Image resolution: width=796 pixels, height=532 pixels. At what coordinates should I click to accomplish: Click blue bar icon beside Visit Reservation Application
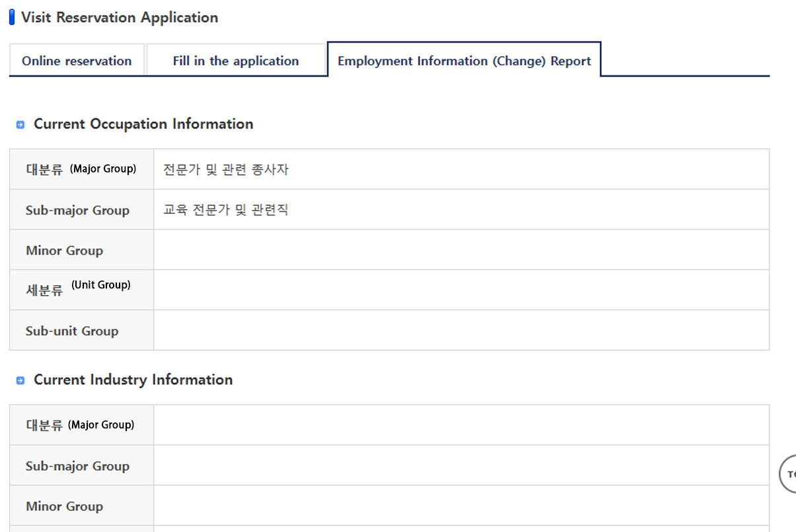[12, 18]
